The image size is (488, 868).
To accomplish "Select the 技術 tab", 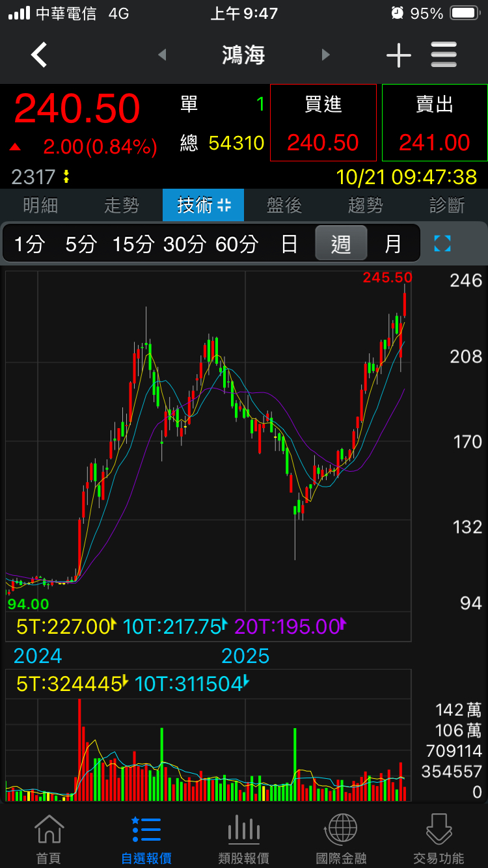I will click(203, 206).
